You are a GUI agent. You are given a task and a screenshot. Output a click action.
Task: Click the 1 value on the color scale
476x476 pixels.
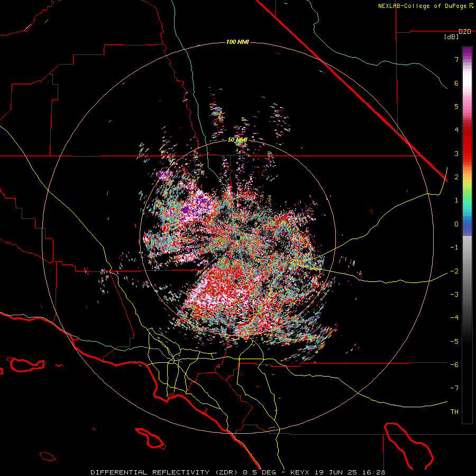pyautogui.click(x=456, y=200)
